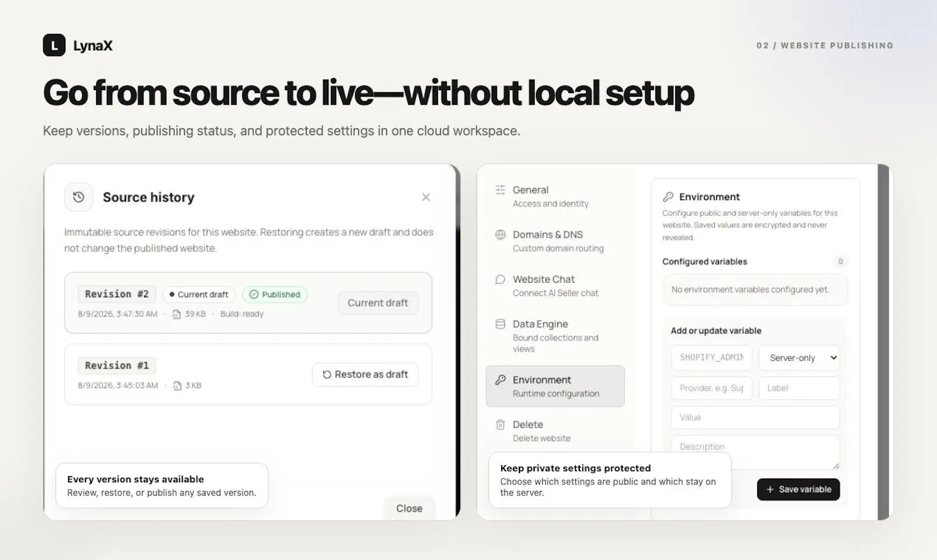Click the Add or update variable heading
The width and height of the screenshot is (937, 560).
click(716, 331)
